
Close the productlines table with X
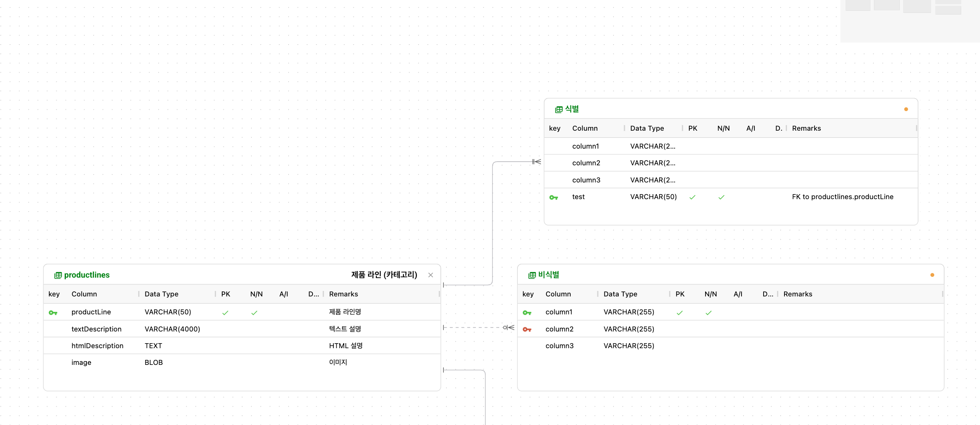click(x=430, y=275)
